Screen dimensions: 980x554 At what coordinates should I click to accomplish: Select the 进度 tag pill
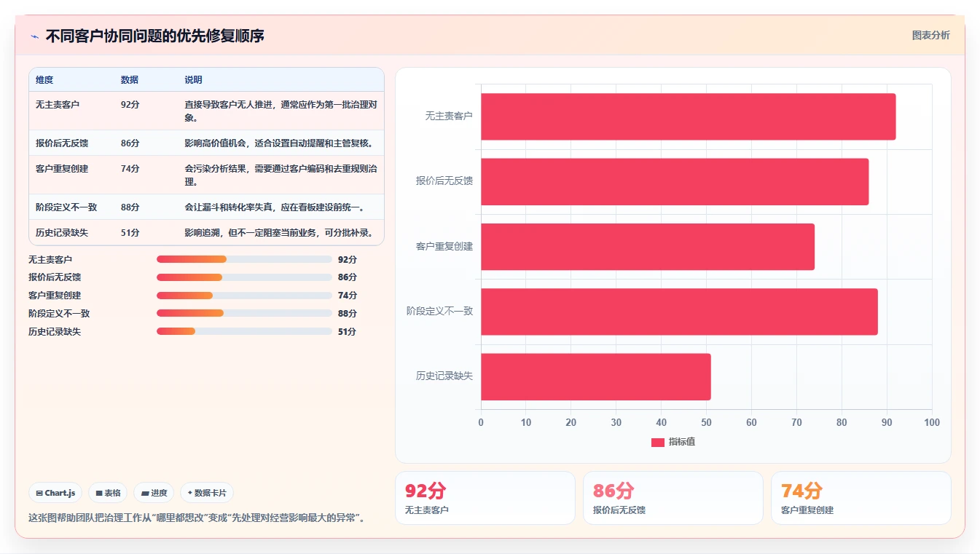coord(154,493)
